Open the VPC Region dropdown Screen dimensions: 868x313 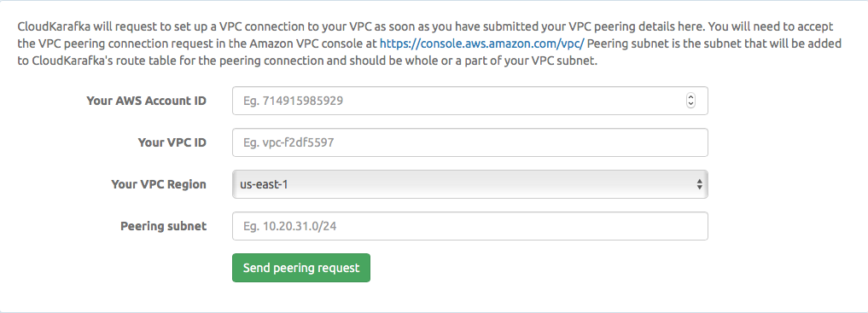pyautogui.click(x=470, y=184)
